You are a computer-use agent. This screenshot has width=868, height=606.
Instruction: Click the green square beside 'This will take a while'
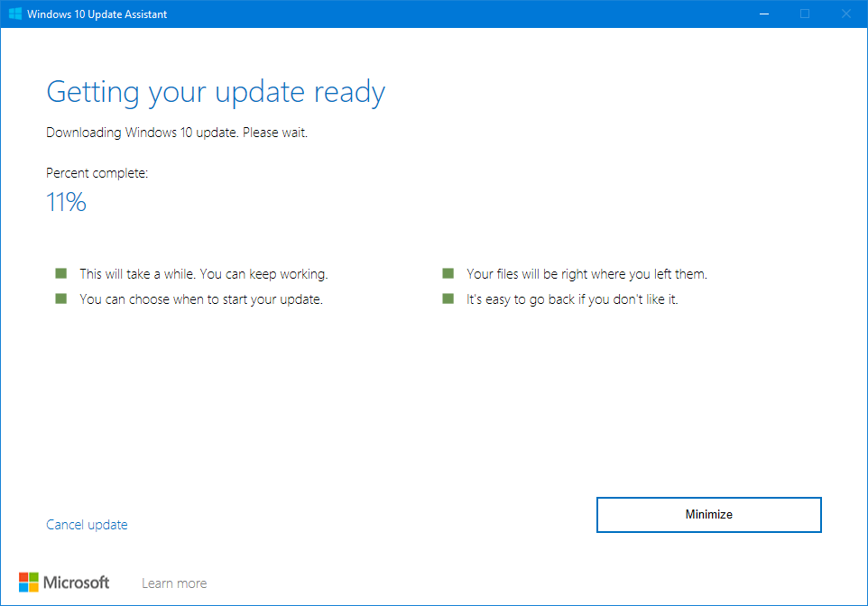[60, 271]
